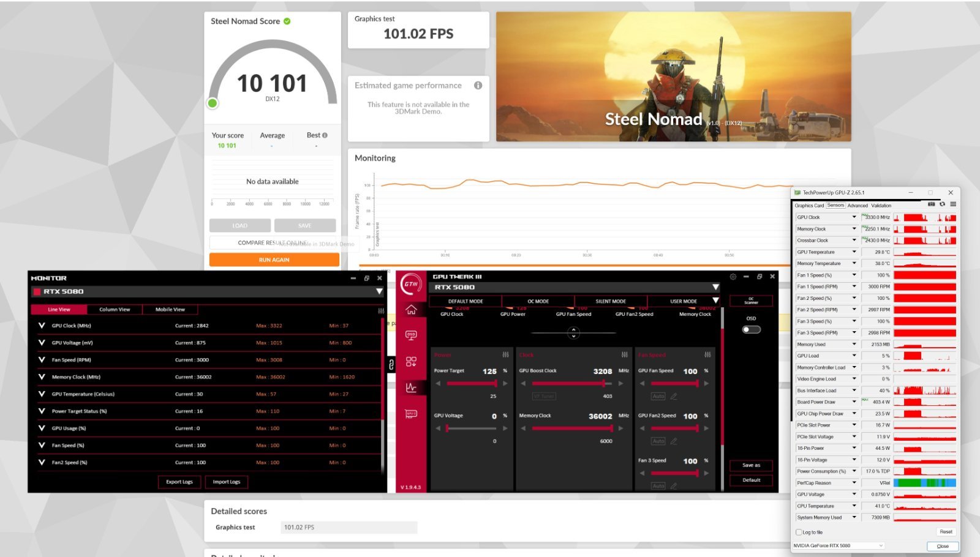The width and height of the screenshot is (980, 557).
Task: Open Validation tab in GPU-Z
Action: (881, 206)
